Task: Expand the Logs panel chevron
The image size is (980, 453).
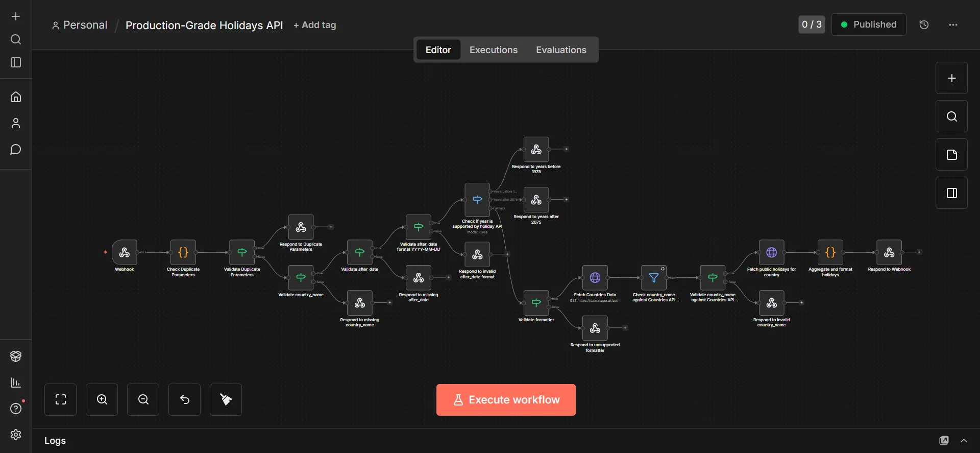Action: click(964, 440)
